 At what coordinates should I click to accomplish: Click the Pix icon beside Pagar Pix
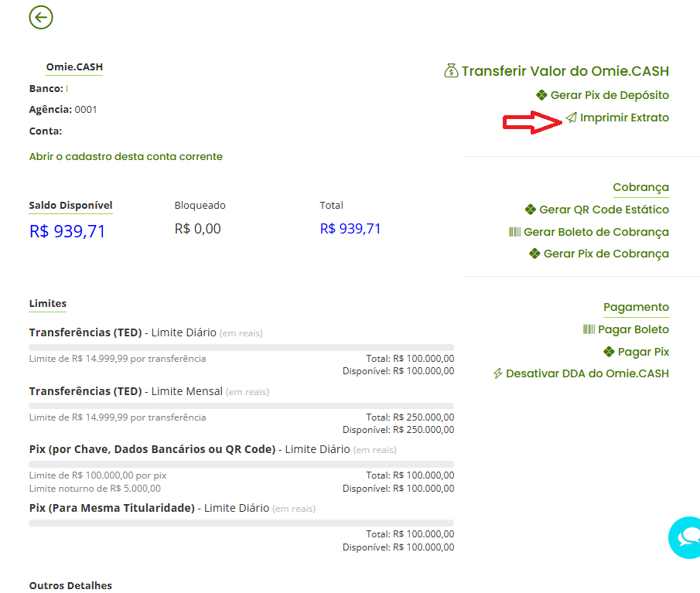pos(609,352)
